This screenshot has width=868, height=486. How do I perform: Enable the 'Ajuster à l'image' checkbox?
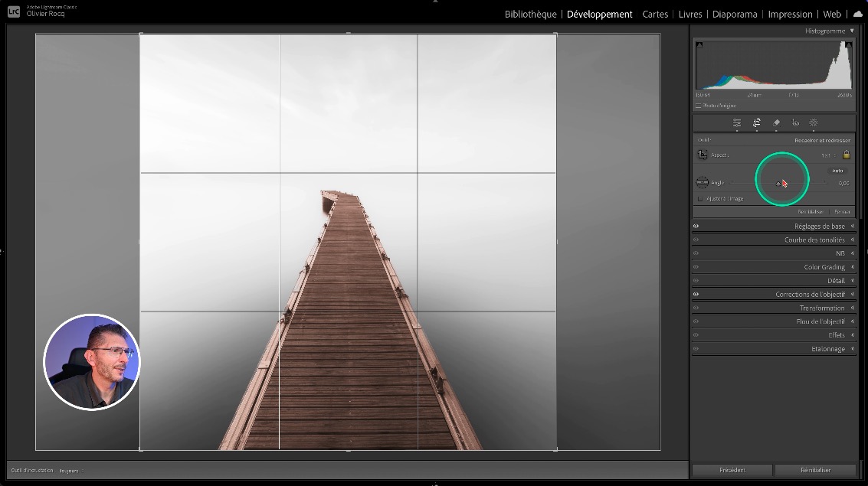pyautogui.click(x=699, y=199)
